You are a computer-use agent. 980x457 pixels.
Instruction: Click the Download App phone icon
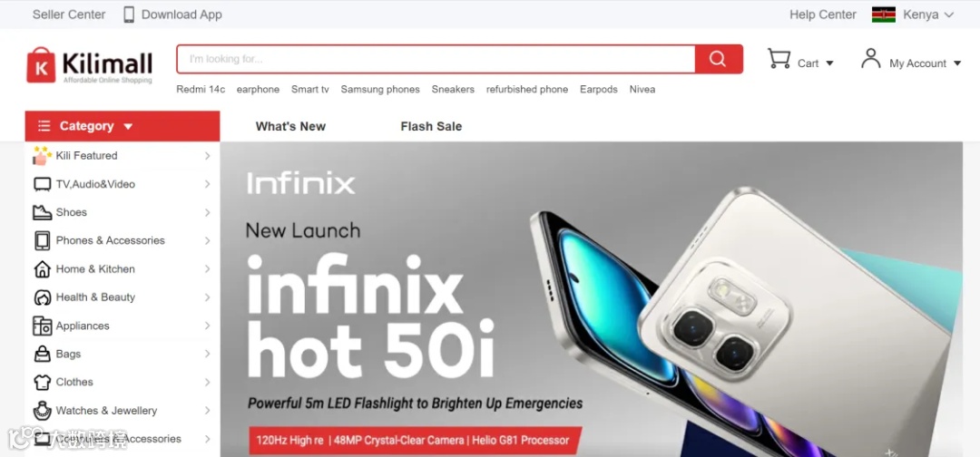129,15
